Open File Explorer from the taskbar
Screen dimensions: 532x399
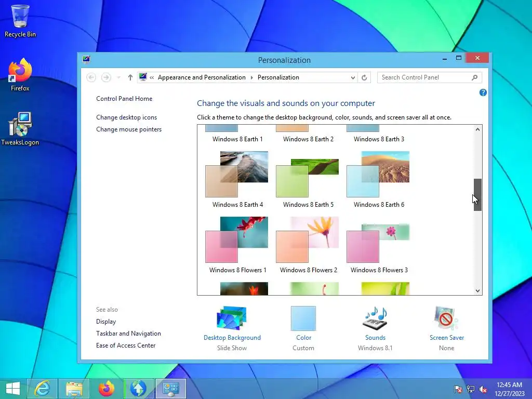[74, 389]
